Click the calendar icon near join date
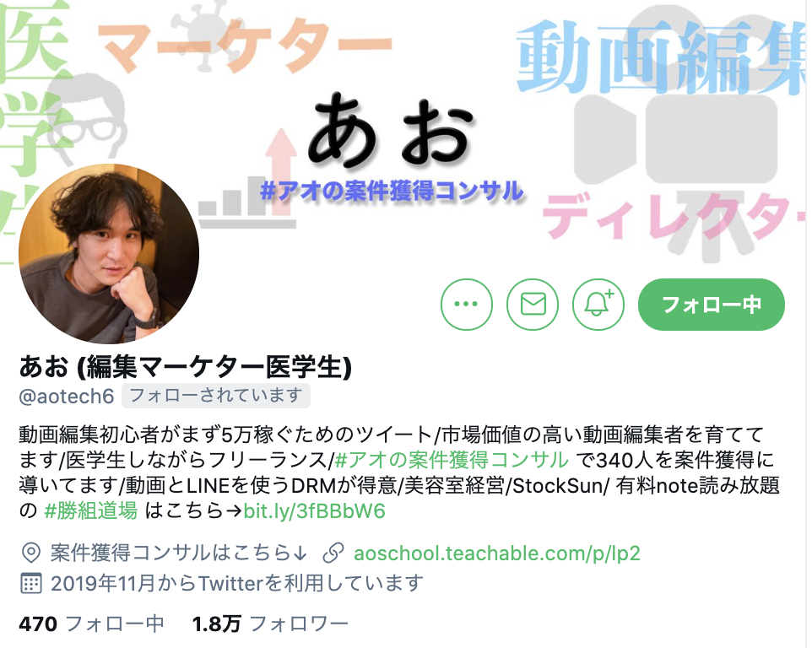The width and height of the screenshot is (812, 648). pos(30,583)
